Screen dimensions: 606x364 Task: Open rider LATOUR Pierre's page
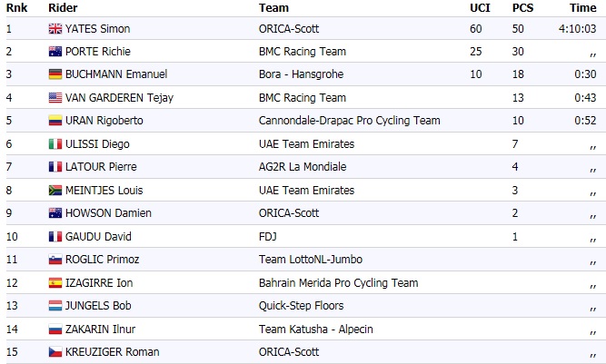tap(101, 167)
